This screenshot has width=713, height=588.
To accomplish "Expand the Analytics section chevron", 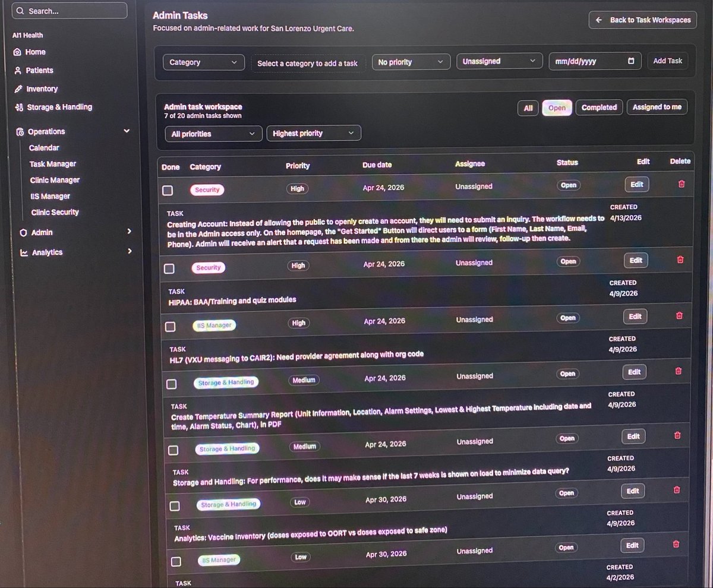I will tap(130, 251).
